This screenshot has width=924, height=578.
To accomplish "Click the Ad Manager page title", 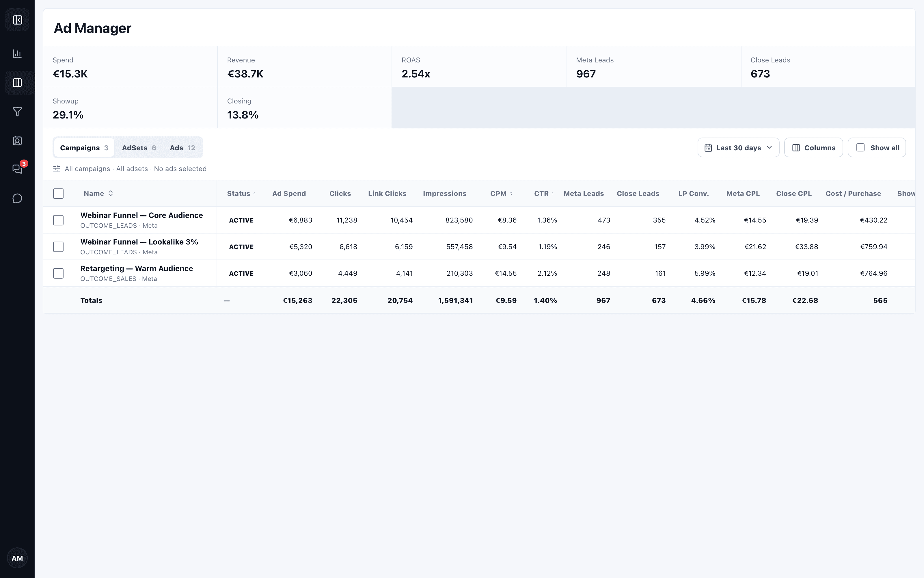I will pos(92,28).
